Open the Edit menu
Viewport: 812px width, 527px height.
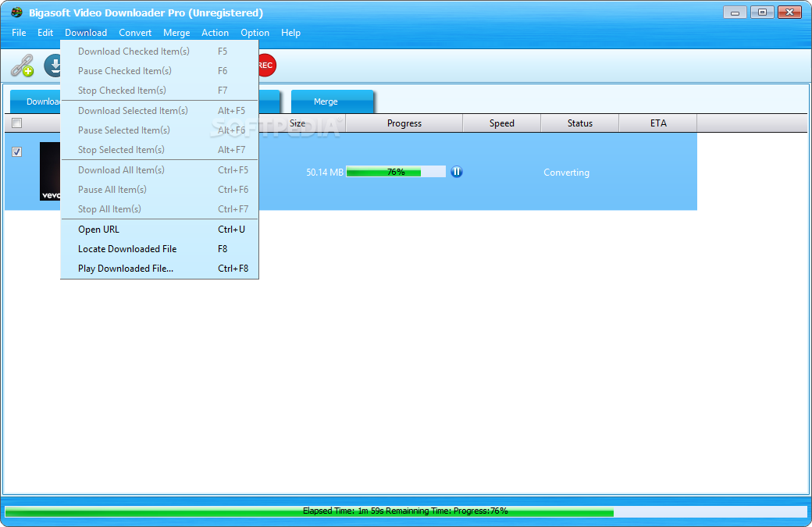tap(45, 33)
